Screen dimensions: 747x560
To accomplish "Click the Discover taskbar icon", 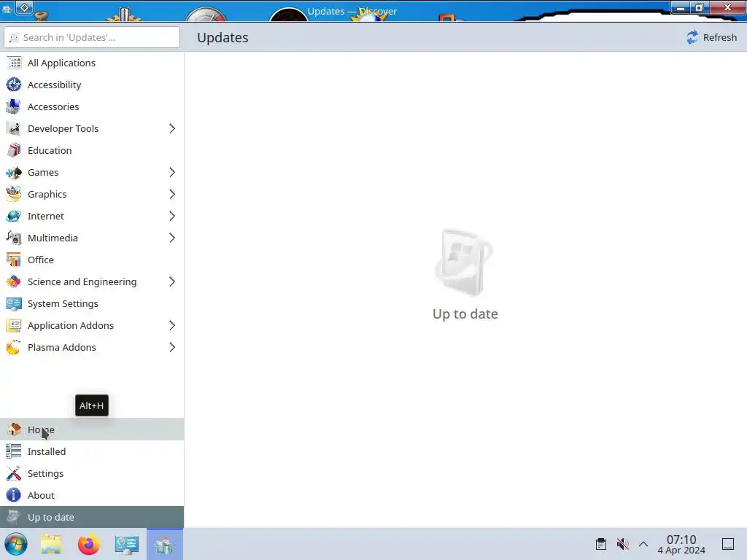I will point(165,544).
